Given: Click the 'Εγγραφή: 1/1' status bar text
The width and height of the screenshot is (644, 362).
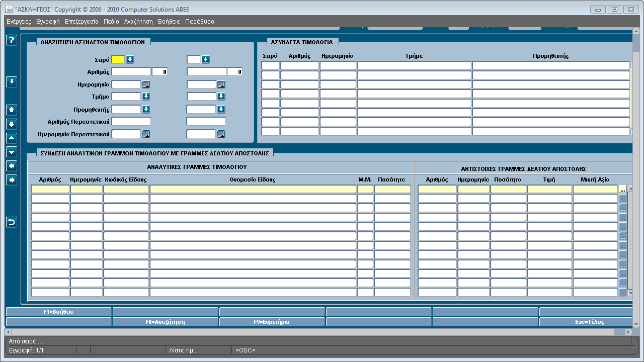Looking at the screenshot, I should 27,350.
